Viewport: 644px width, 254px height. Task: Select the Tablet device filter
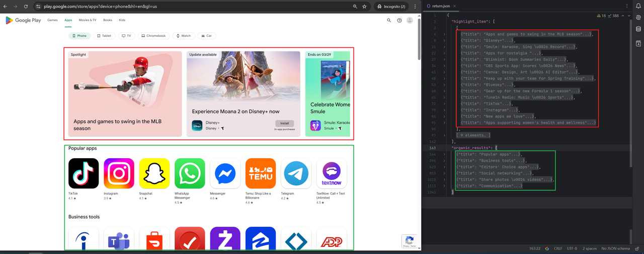tap(104, 36)
